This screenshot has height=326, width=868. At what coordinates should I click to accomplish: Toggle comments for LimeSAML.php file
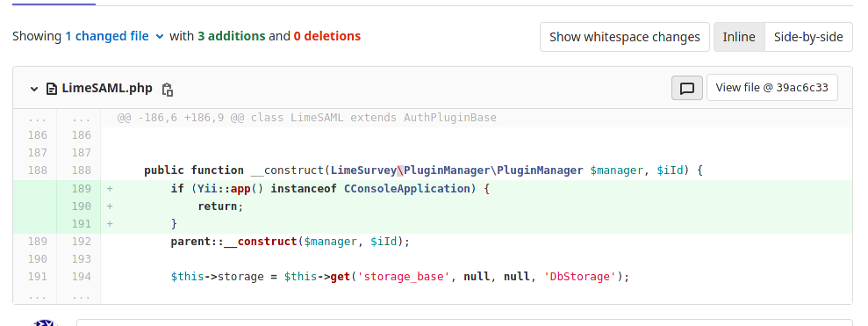pyautogui.click(x=687, y=88)
